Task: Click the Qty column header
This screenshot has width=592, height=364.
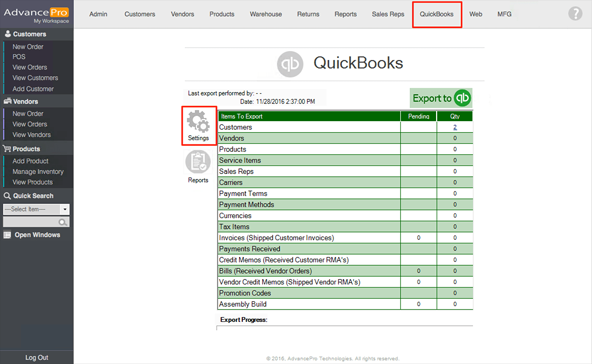Action: click(455, 116)
